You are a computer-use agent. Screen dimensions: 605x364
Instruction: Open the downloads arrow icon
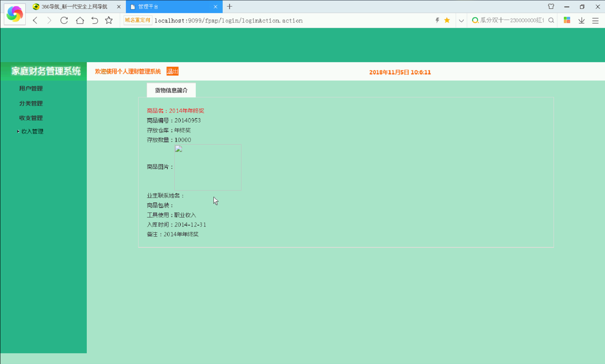582,20
